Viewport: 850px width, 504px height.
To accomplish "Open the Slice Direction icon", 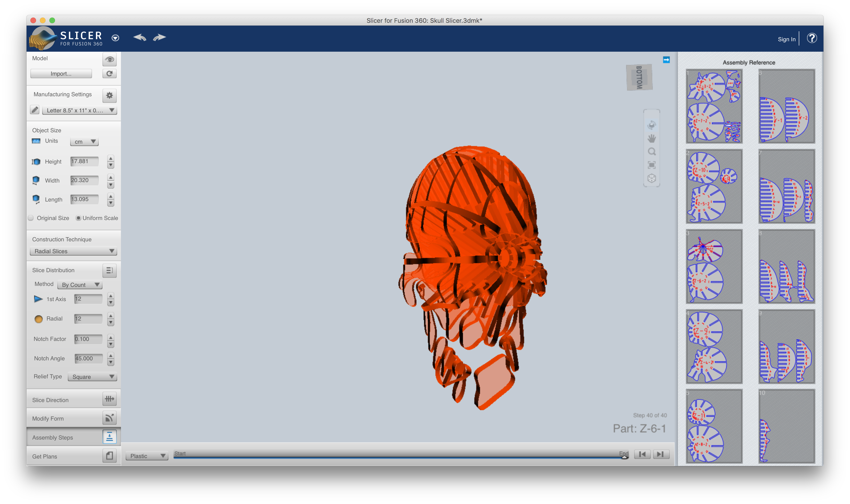I will click(x=109, y=399).
